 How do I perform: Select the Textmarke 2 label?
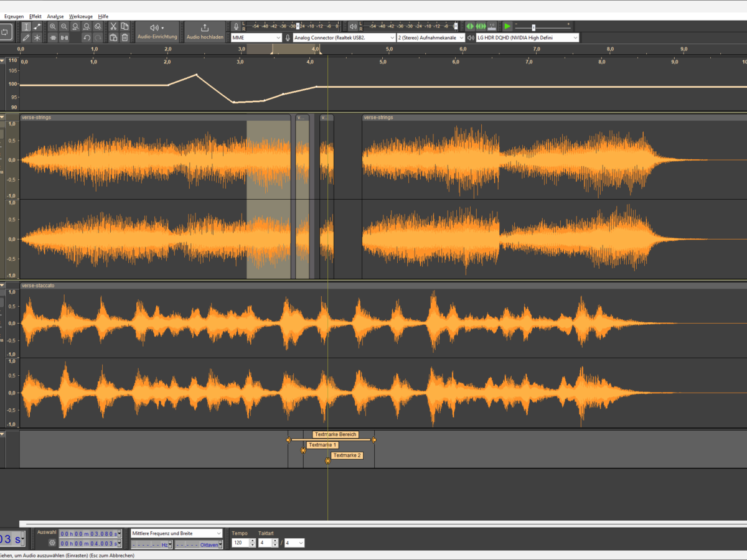click(346, 455)
